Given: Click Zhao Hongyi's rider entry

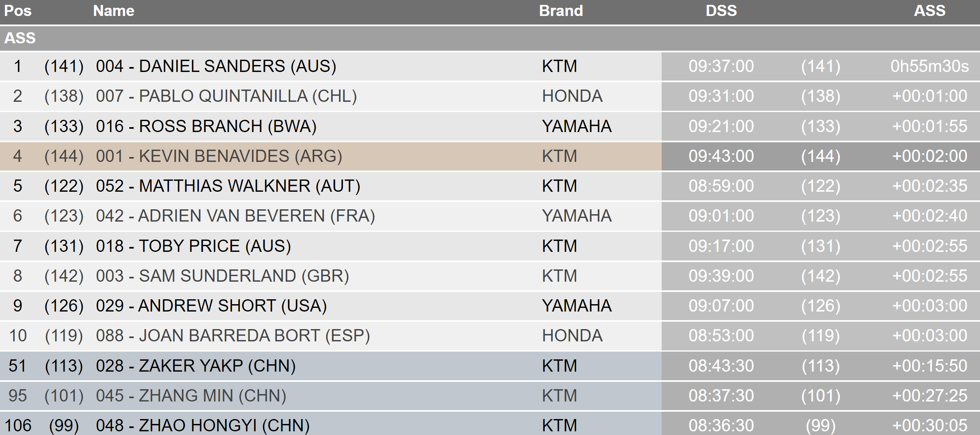Looking at the screenshot, I should coord(203,426).
